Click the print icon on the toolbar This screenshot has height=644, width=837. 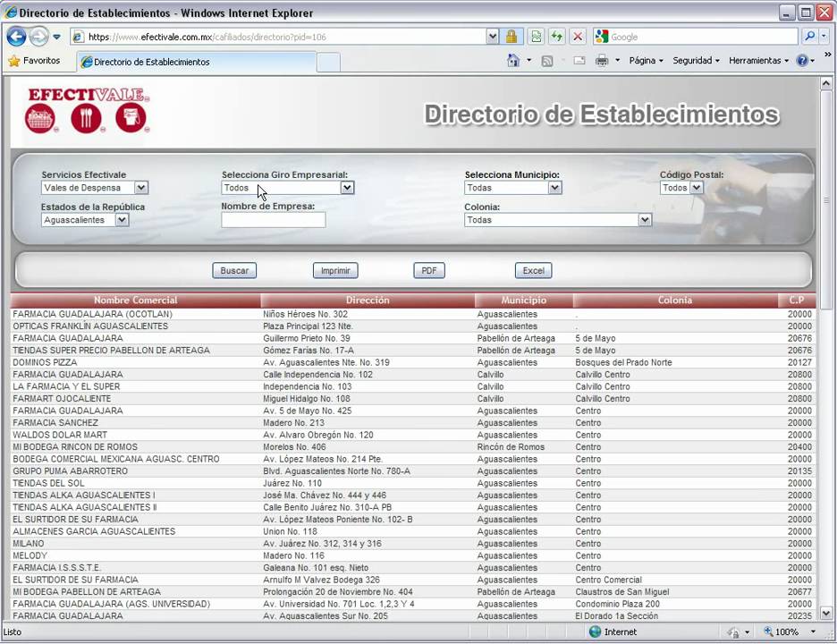(x=601, y=59)
